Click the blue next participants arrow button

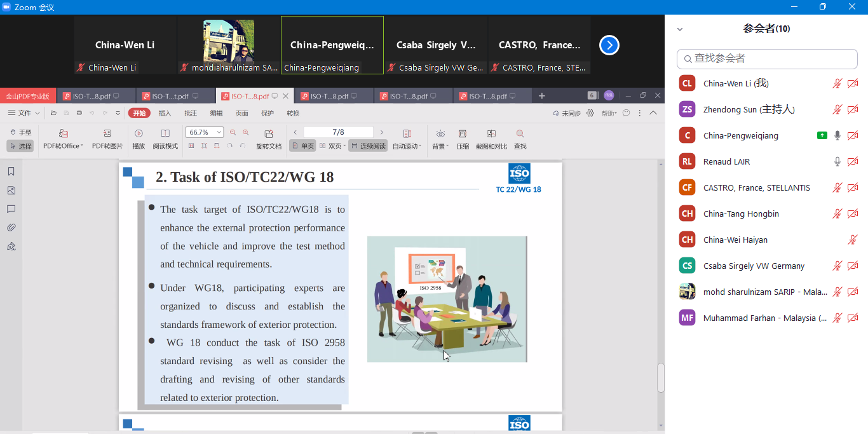click(x=609, y=45)
